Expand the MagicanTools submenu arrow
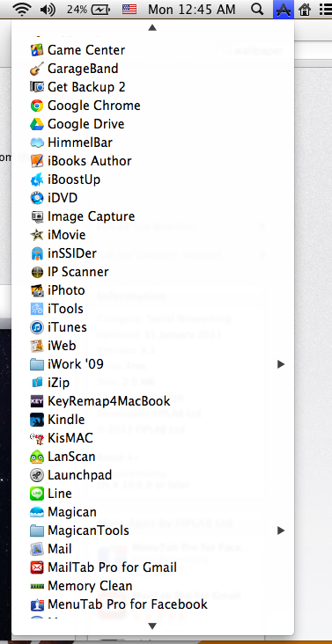This screenshot has height=644, width=332. point(281,531)
